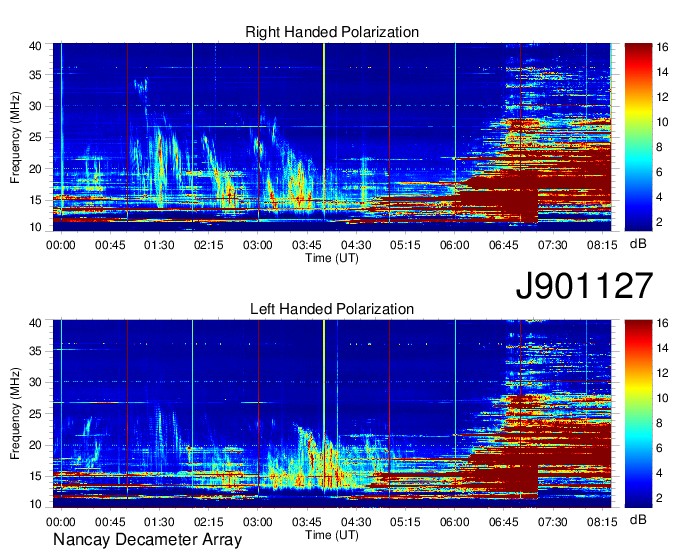This screenshot has height=552, width=680.
Task: Click Time (UT) label under right-handed plot
Action: pyautogui.click(x=332, y=258)
